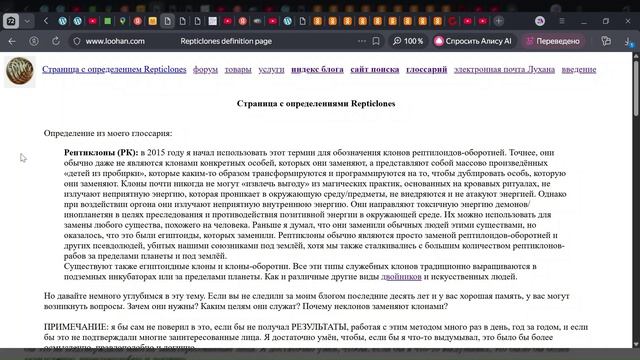Click the tab strip's left scroll arrow
This screenshot has width=640, height=360.
[46, 21]
